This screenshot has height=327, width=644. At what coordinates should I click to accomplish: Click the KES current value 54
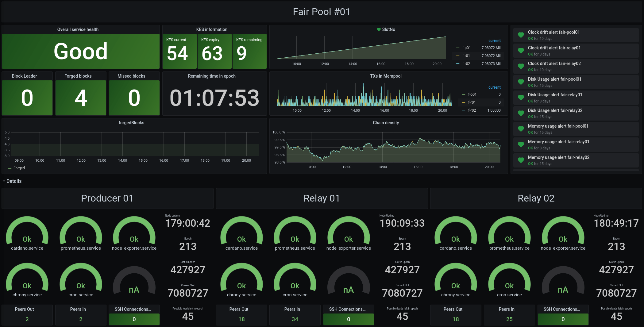coord(177,53)
